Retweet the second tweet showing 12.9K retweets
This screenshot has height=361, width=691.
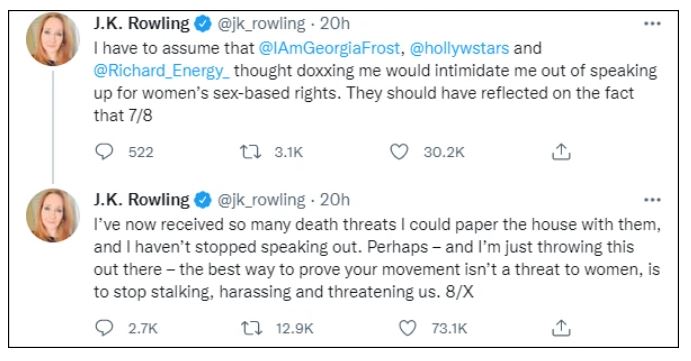click(252, 328)
